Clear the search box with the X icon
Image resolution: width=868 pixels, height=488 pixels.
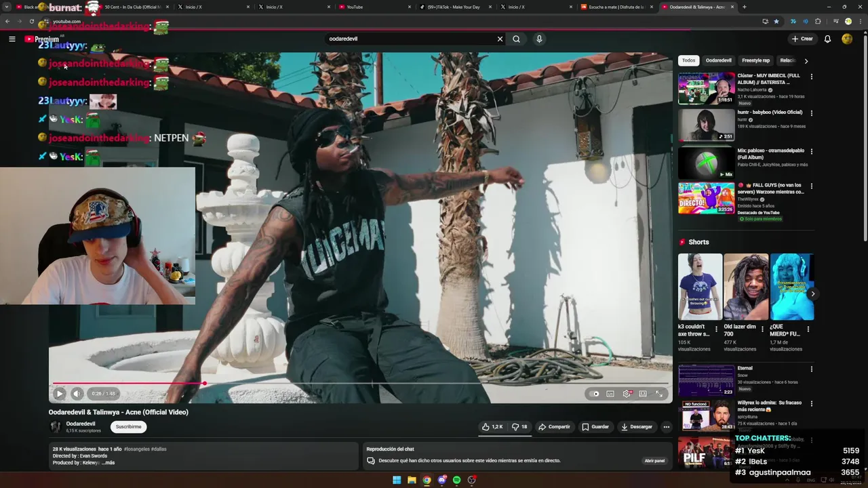point(500,39)
